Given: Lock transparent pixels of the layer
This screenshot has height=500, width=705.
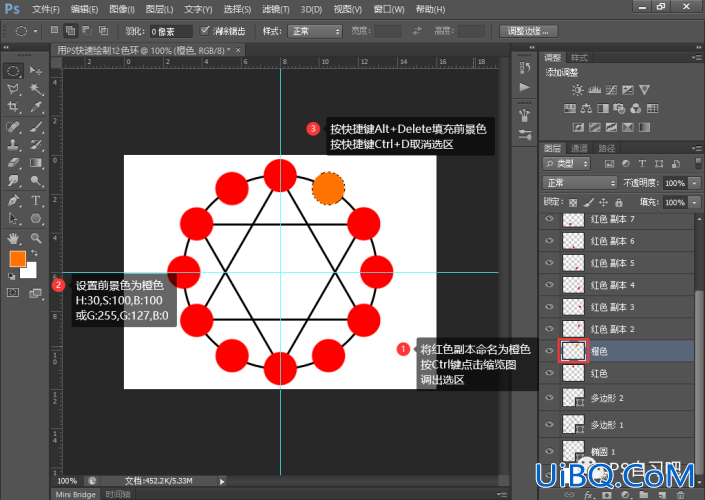Looking at the screenshot, I should pyautogui.click(x=573, y=203).
